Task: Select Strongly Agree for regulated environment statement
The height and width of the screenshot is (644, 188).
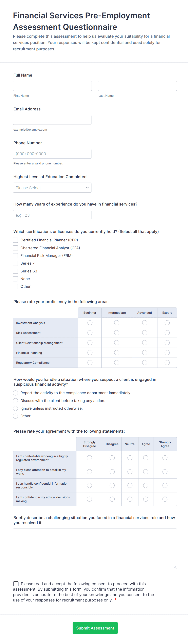Action: 165,458
